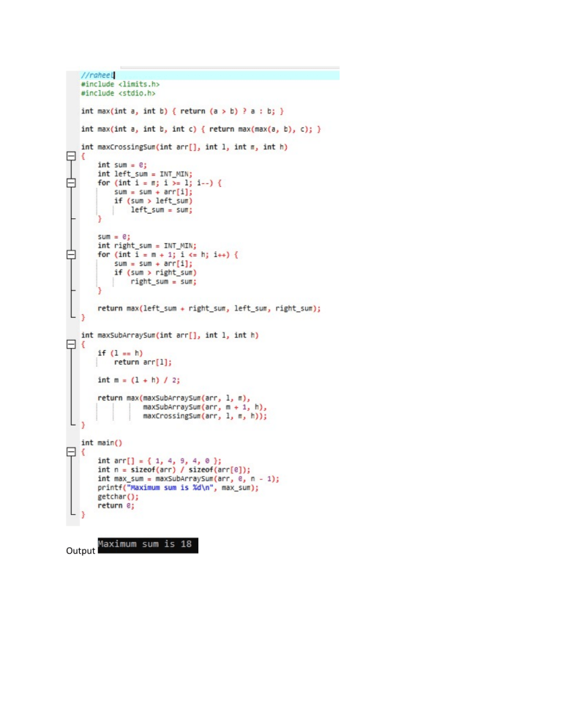Collapse the right_sum for loop fold marker
Screen dimensions: 562x728
click(71, 254)
